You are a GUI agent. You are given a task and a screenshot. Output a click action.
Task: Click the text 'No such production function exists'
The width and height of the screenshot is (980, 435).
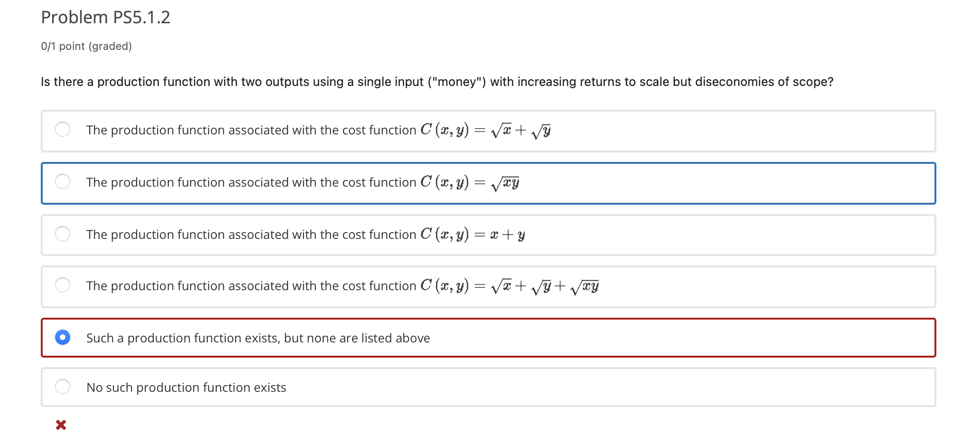(186, 387)
